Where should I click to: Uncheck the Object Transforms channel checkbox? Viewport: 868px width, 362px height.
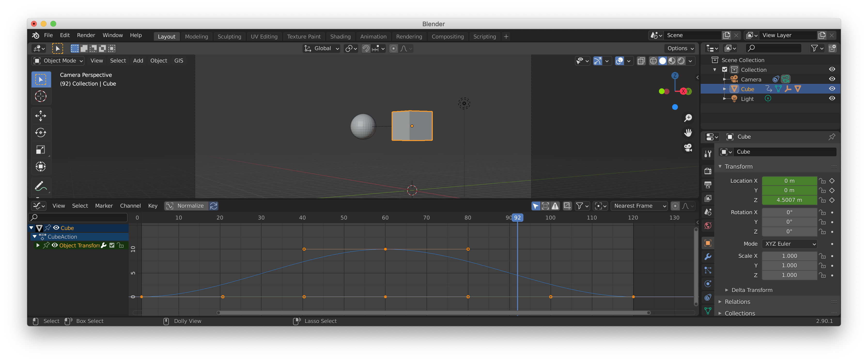click(112, 245)
